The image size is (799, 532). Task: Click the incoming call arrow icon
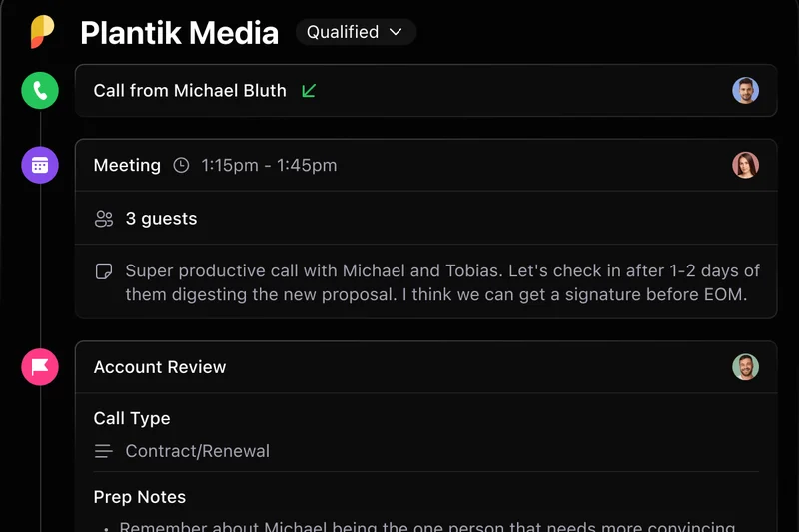pyautogui.click(x=309, y=91)
